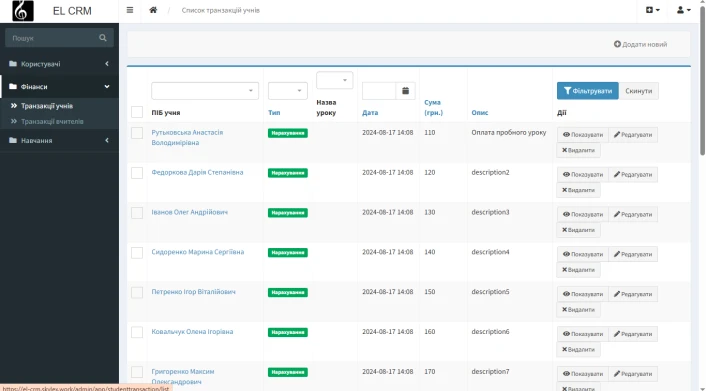Viewport: 706px width, 391px height.
Task: Open Сидоренко Марина Сергіївна student link
Action: pyautogui.click(x=198, y=252)
